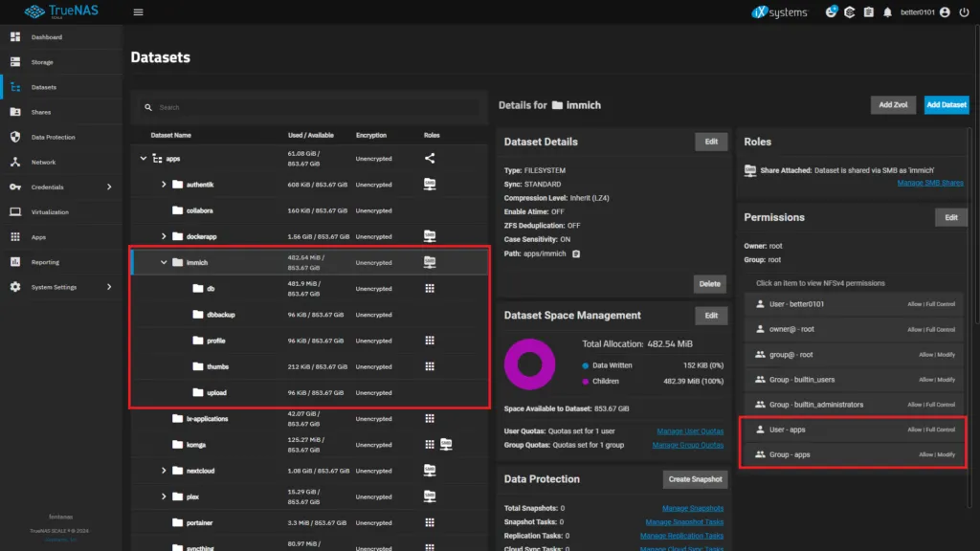
Task: Click the alerts bell icon
Action: [x=887, y=12]
